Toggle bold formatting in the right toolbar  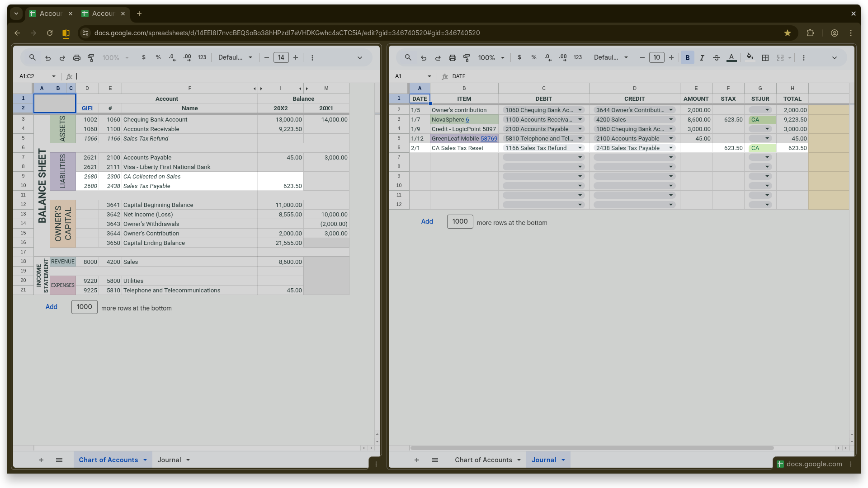click(687, 57)
